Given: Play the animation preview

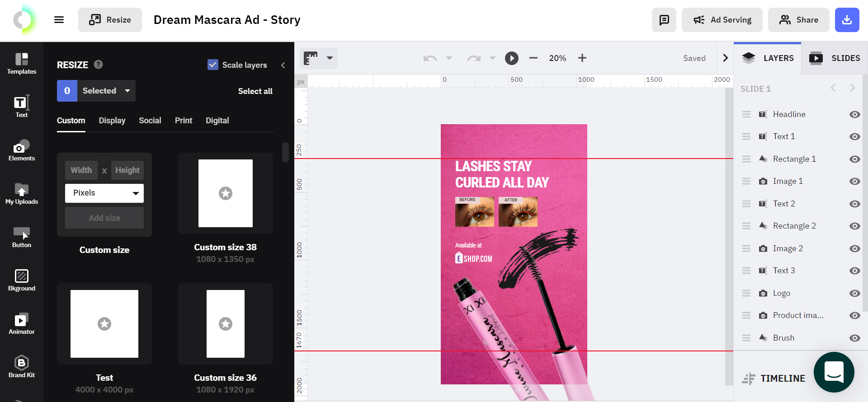Looking at the screenshot, I should (x=511, y=58).
